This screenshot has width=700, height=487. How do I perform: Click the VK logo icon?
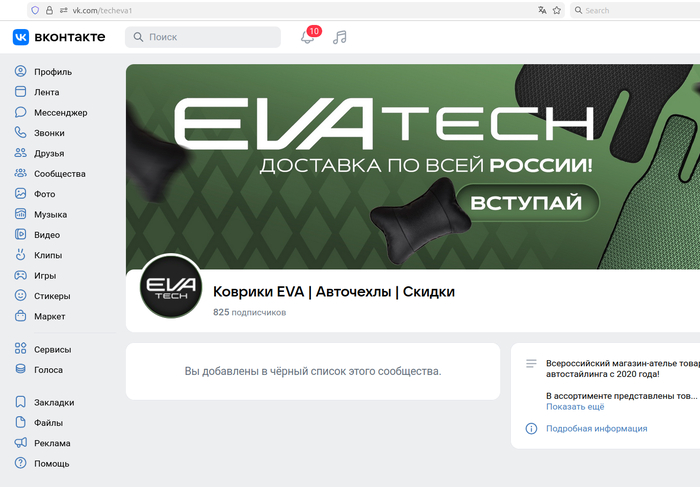21,37
